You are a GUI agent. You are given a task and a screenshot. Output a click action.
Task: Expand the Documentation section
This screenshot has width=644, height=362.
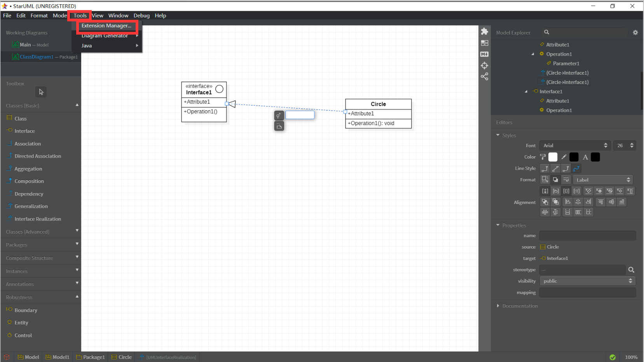pos(498,306)
